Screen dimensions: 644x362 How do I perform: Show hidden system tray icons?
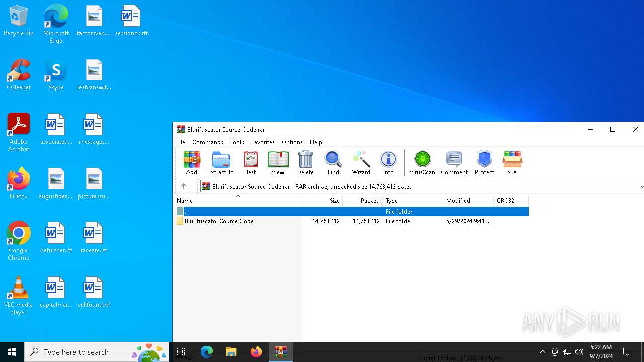pyautogui.click(x=543, y=352)
